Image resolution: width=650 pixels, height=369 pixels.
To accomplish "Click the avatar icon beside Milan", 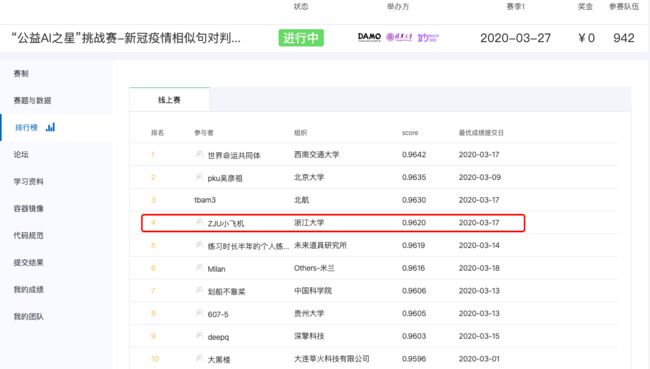I will (x=199, y=268).
